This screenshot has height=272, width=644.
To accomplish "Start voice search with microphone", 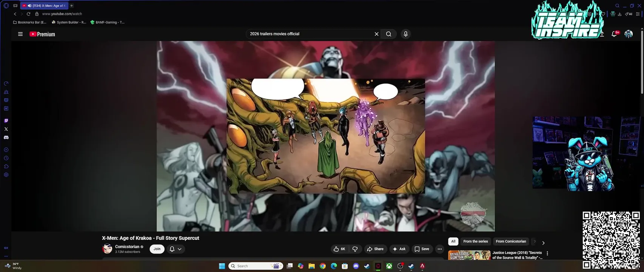I will coord(406,34).
